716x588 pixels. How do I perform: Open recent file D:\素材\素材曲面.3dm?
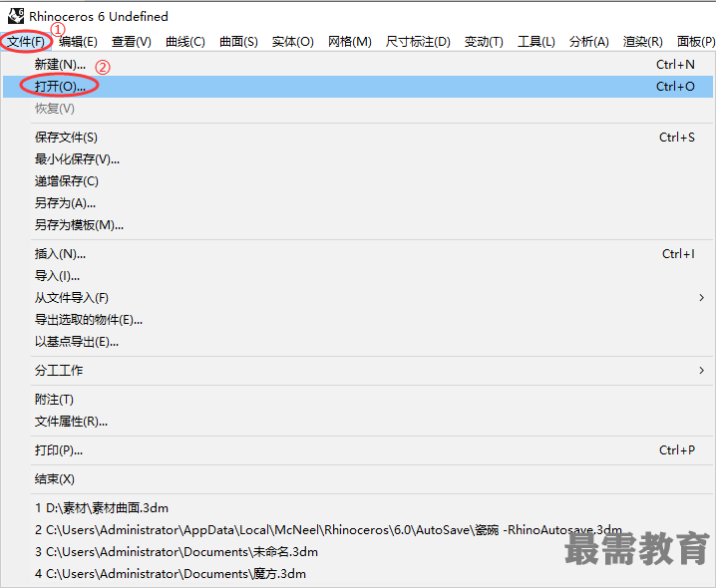pos(358,508)
